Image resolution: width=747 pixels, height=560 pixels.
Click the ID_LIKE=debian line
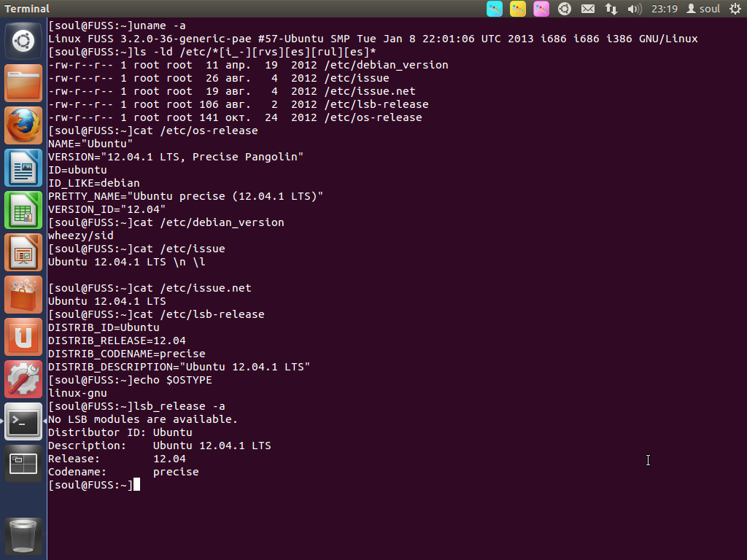click(x=94, y=183)
